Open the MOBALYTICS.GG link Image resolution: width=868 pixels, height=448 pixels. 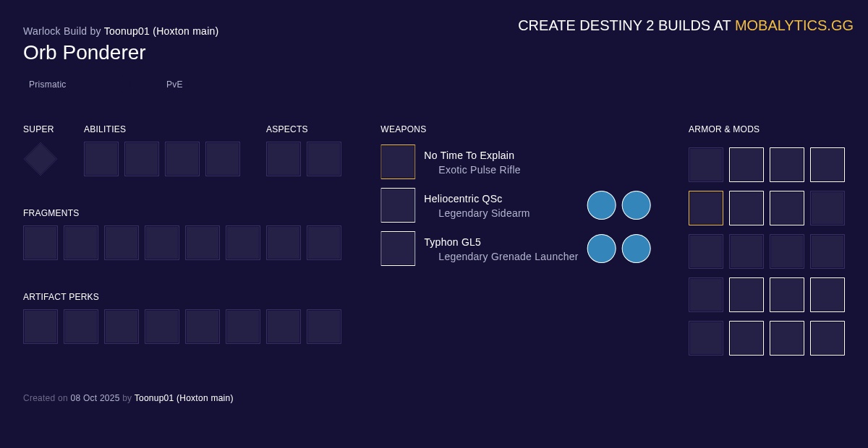794,25
